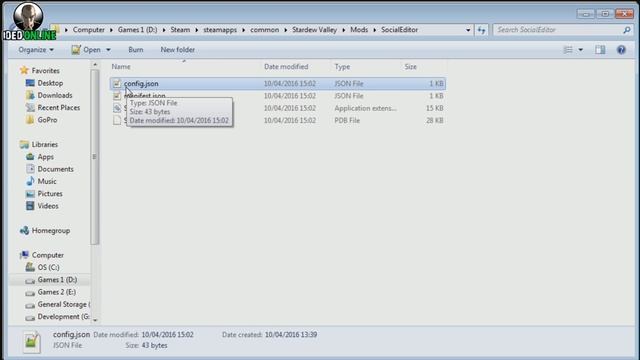Viewport: 640px width, 360px height.
Task: Sort by Date modified column header
Action: pos(286,67)
